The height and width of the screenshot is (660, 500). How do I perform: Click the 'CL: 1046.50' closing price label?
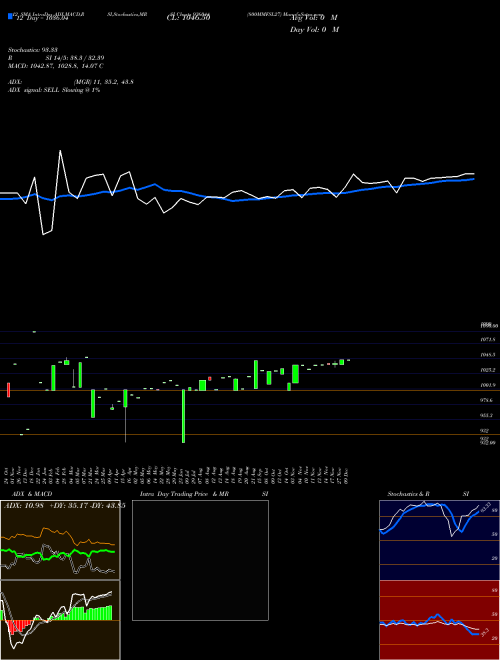point(188,18)
